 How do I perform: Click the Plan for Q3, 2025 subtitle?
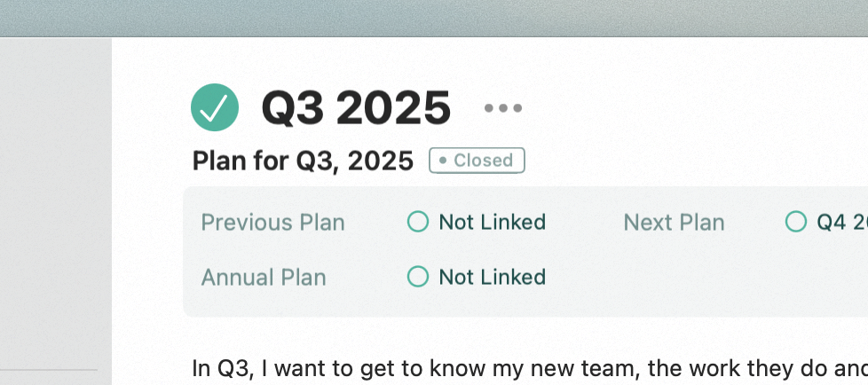pyautogui.click(x=303, y=161)
